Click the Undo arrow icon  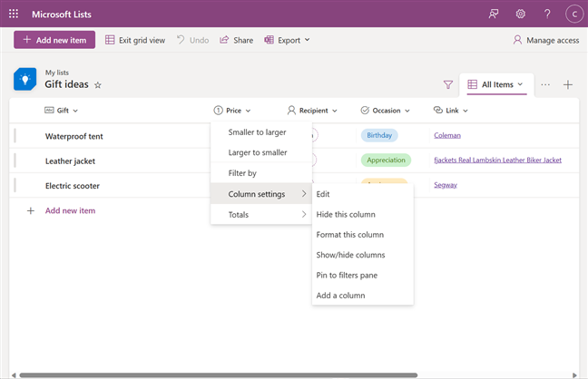click(x=181, y=39)
